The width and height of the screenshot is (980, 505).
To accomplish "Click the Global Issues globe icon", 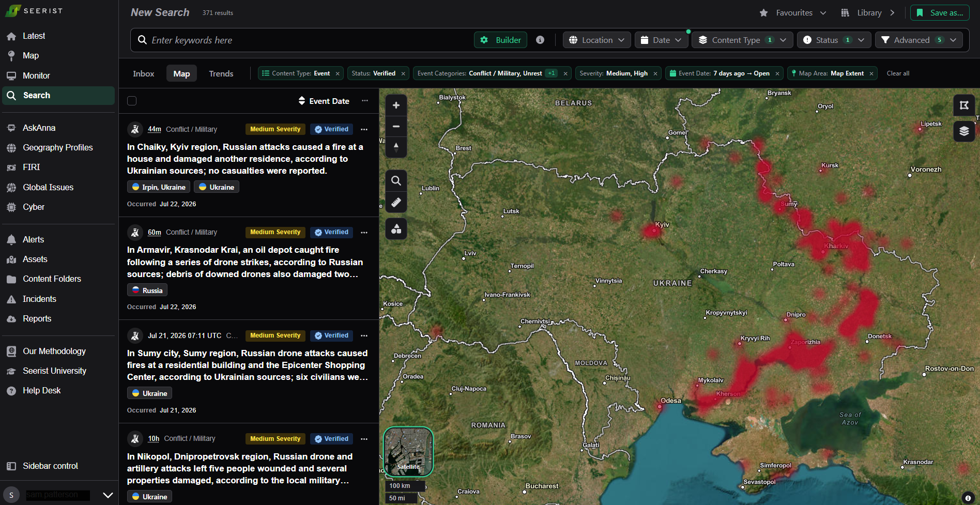I will tap(11, 187).
